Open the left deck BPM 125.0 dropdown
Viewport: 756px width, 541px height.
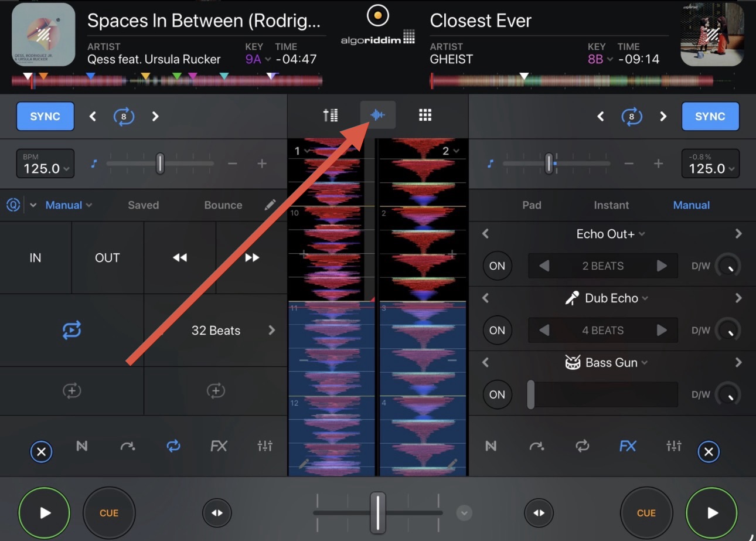pyautogui.click(x=46, y=164)
